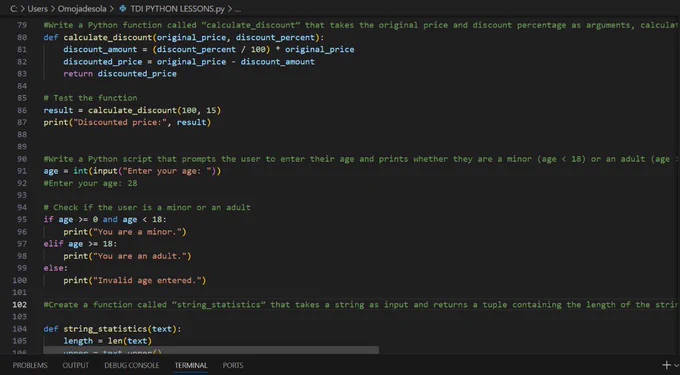
Task: Click line number 95 in gutter
Action: click(x=22, y=219)
